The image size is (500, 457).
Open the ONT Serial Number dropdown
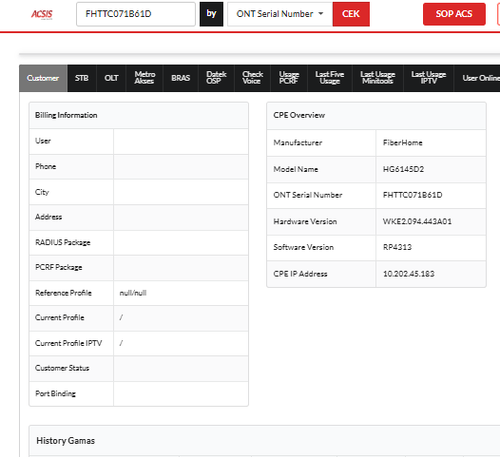[280, 14]
